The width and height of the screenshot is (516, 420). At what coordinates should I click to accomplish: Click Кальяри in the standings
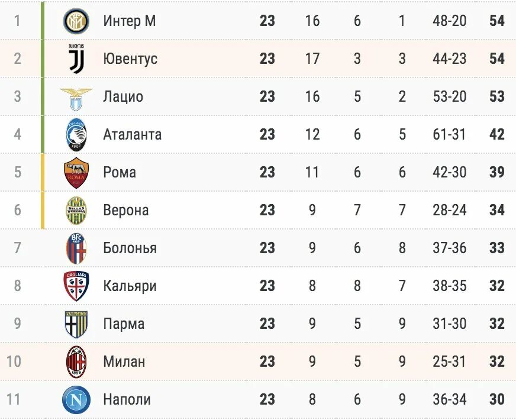tap(130, 286)
